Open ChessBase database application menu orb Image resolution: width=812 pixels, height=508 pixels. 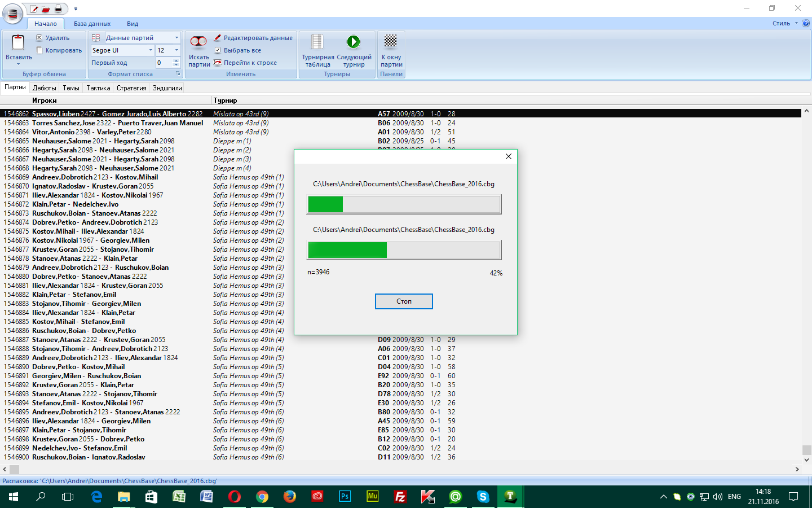(x=12, y=14)
